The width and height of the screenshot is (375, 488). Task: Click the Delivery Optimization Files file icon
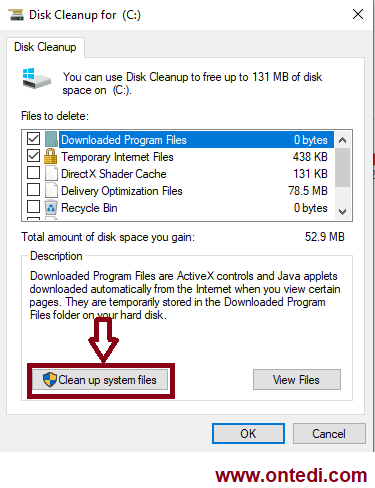coord(51,190)
